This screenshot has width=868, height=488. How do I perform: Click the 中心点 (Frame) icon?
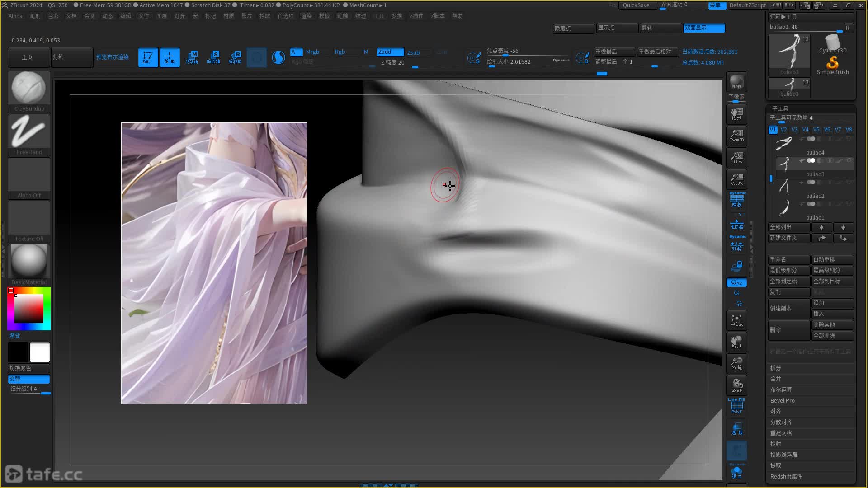click(736, 320)
